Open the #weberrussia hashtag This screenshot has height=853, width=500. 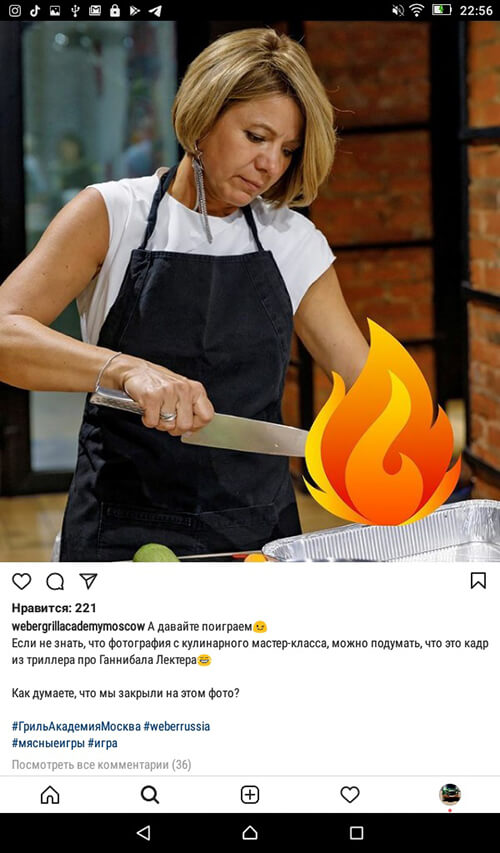177,726
